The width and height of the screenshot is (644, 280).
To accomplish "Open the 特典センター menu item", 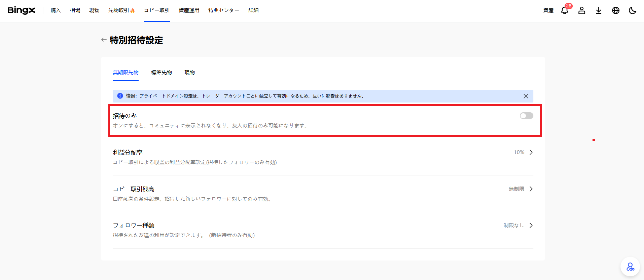I will click(223, 10).
